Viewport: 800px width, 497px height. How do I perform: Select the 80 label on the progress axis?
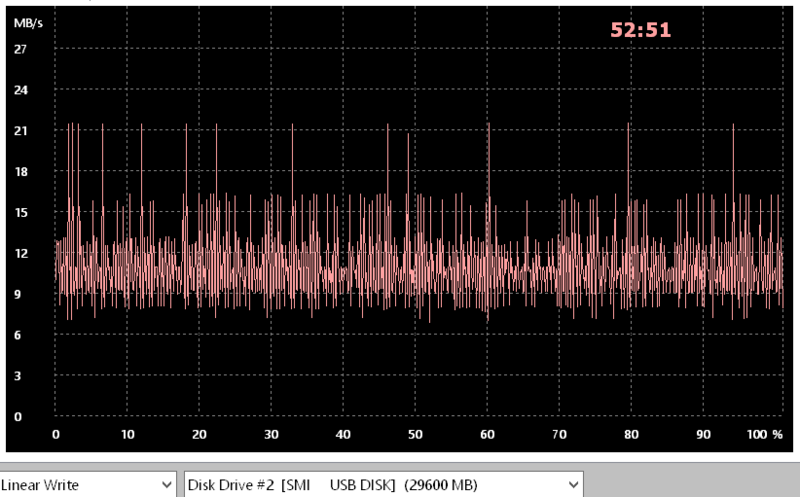coord(631,435)
